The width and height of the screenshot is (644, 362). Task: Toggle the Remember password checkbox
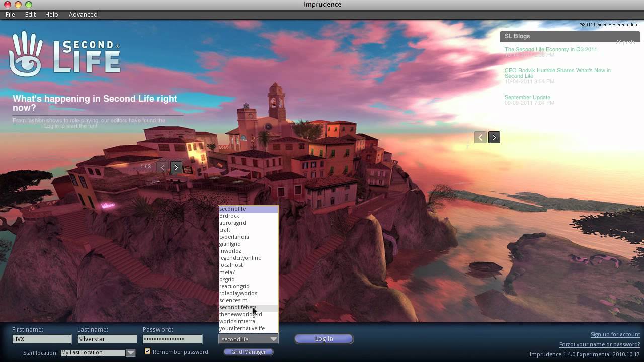click(x=147, y=352)
